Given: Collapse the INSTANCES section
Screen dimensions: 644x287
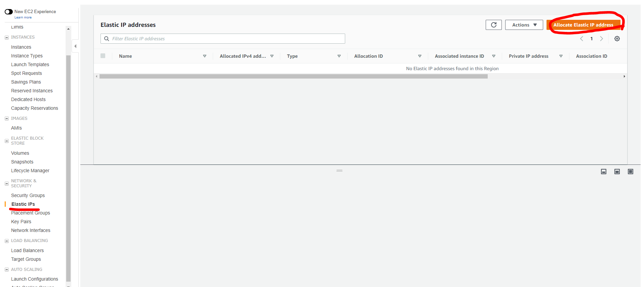Looking at the screenshot, I should click(6, 37).
